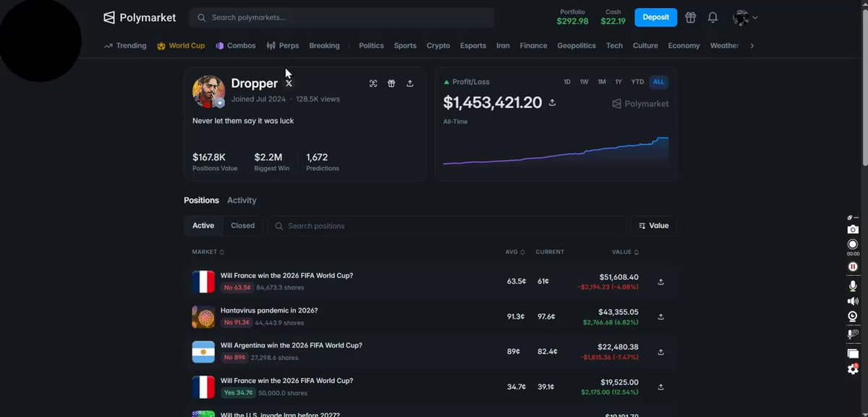Open the notifications bell

[x=713, y=17]
